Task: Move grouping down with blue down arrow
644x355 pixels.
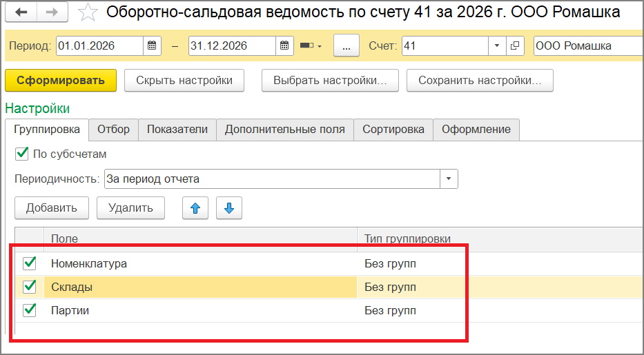Action: point(229,208)
